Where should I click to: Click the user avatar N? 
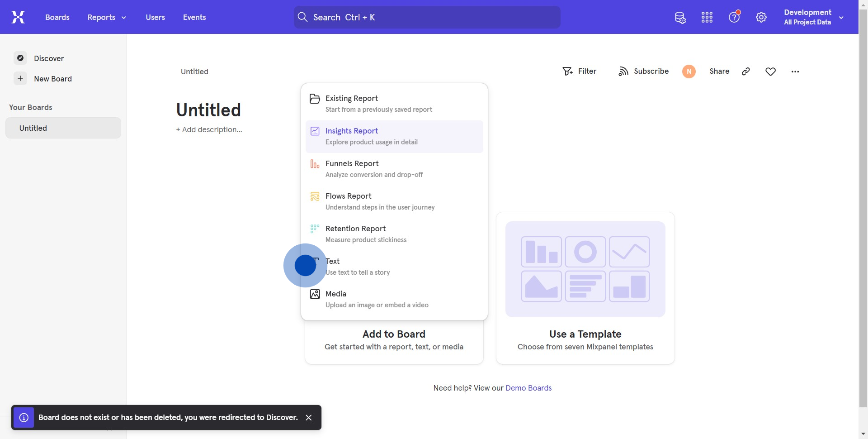tap(689, 72)
